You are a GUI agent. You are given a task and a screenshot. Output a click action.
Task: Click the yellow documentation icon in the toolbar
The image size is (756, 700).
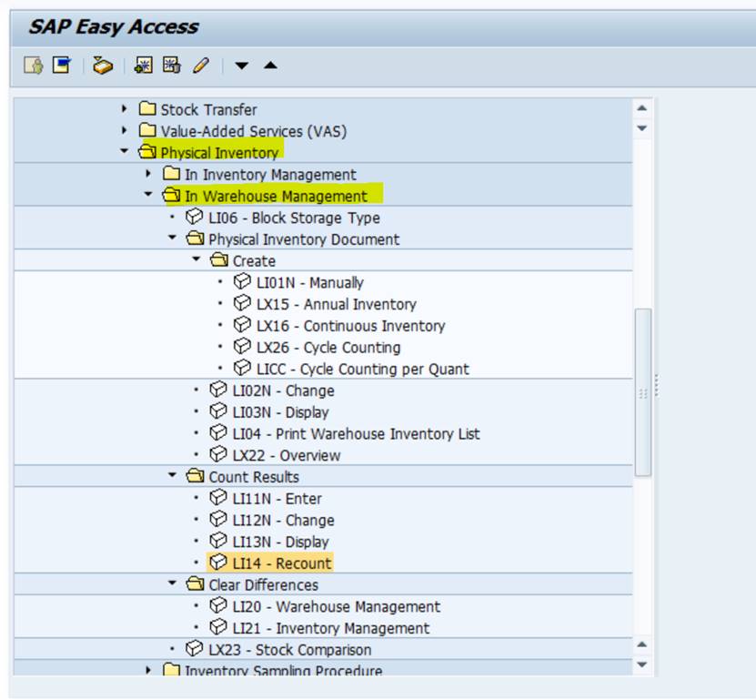click(100, 66)
